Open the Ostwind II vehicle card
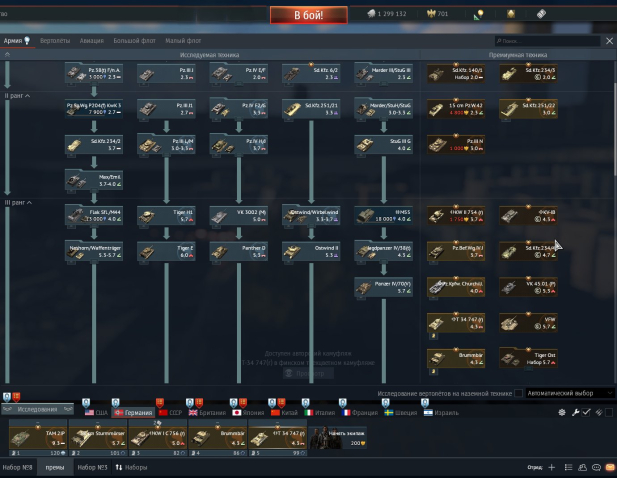 (309, 251)
